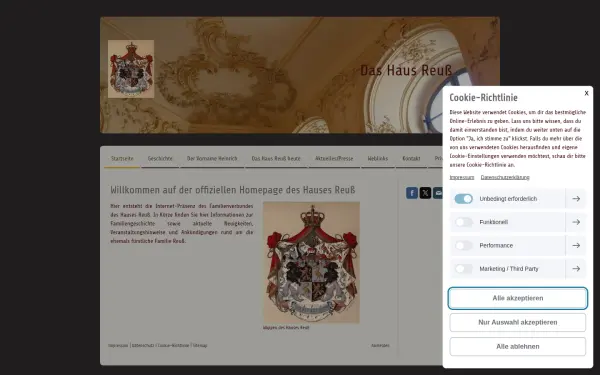Open the Datenschutzerklärung link in cookie dialog
Image resolution: width=600 pixels, height=375 pixels.
[505, 177]
